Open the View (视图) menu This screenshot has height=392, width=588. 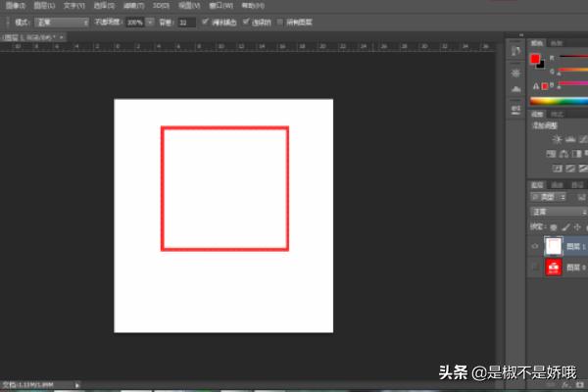point(189,6)
